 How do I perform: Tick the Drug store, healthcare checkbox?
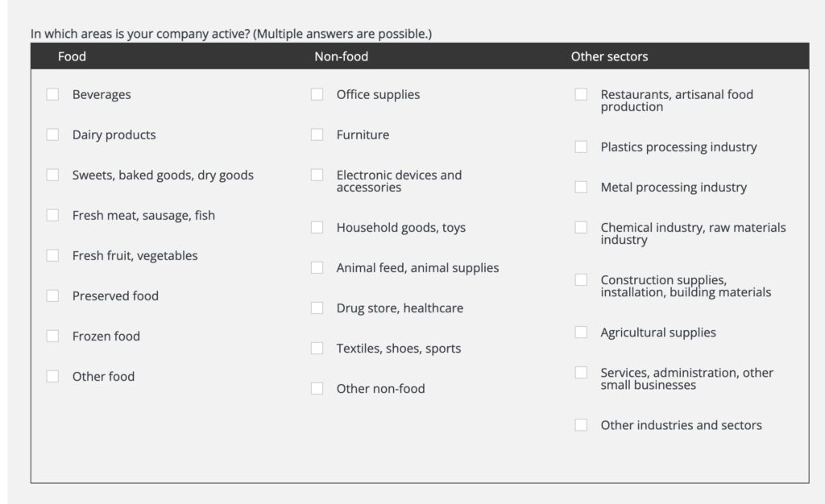(317, 308)
